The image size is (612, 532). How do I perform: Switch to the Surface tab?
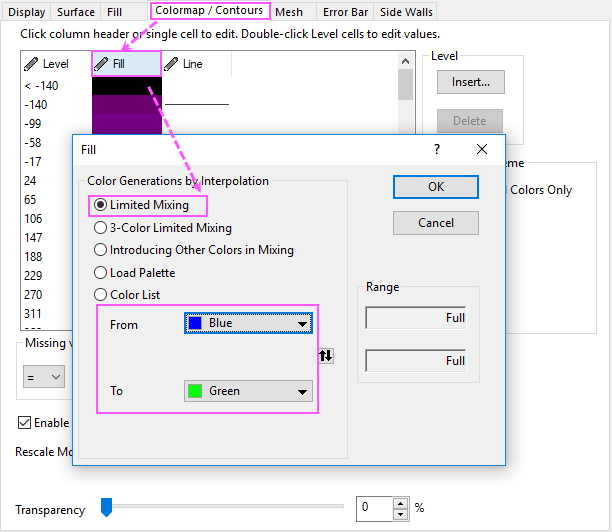point(76,12)
